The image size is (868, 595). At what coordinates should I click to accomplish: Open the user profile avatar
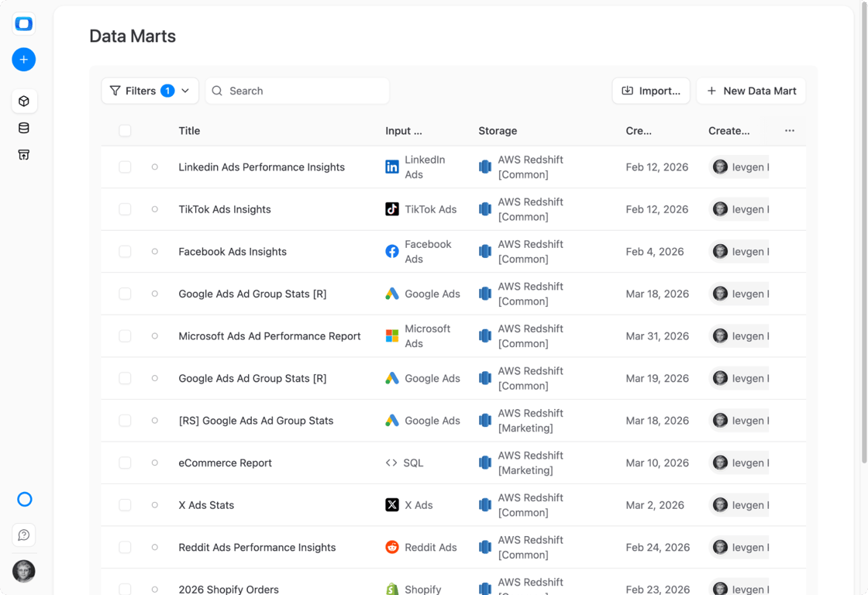[x=24, y=571]
